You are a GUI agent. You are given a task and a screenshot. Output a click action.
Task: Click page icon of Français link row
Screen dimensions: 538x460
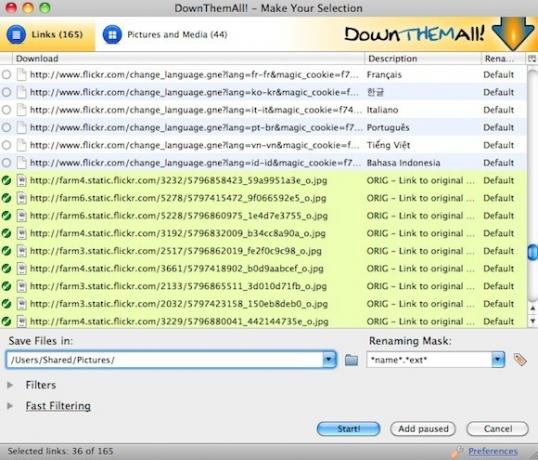pyautogui.click(x=22, y=75)
